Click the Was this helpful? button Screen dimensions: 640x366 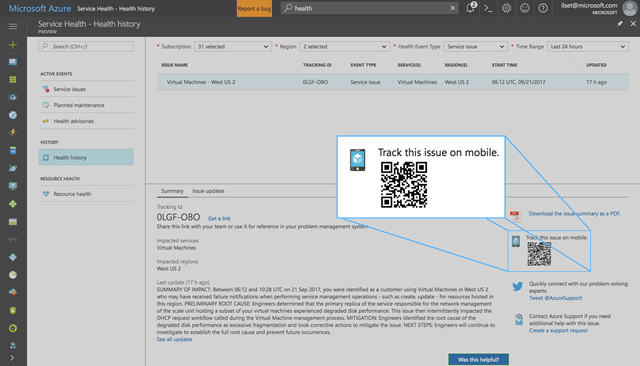click(478, 359)
